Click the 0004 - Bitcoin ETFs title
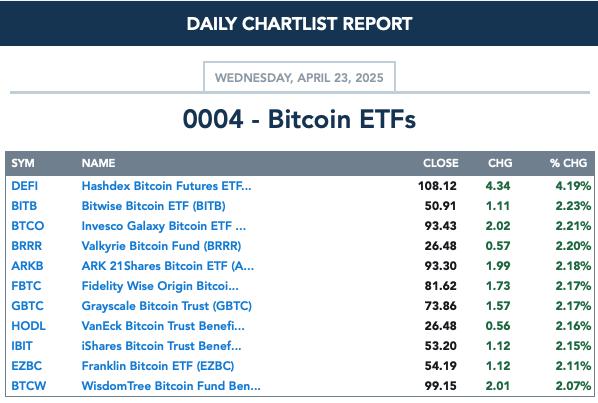Image resolution: width=598 pixels, height=403 pixels. 299,119
